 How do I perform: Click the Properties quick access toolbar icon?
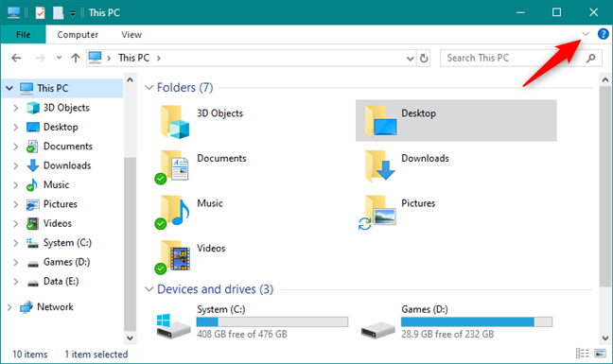coord(40,13)
